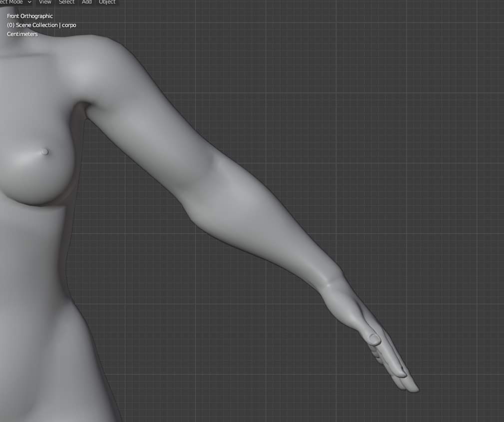The height and width of the screenshot is (422, 504).
Task: Open the Add menu
Action: point(87,2)
